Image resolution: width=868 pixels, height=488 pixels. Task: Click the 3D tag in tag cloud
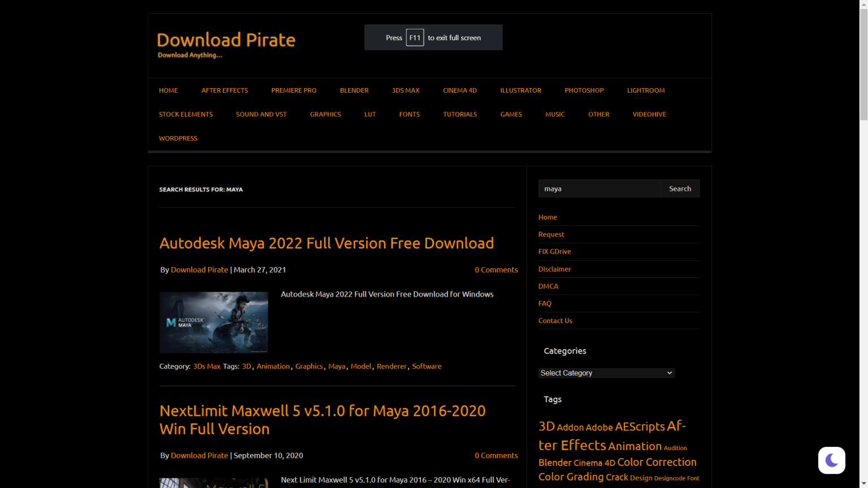pyautogui.click(x=546, y=426)
